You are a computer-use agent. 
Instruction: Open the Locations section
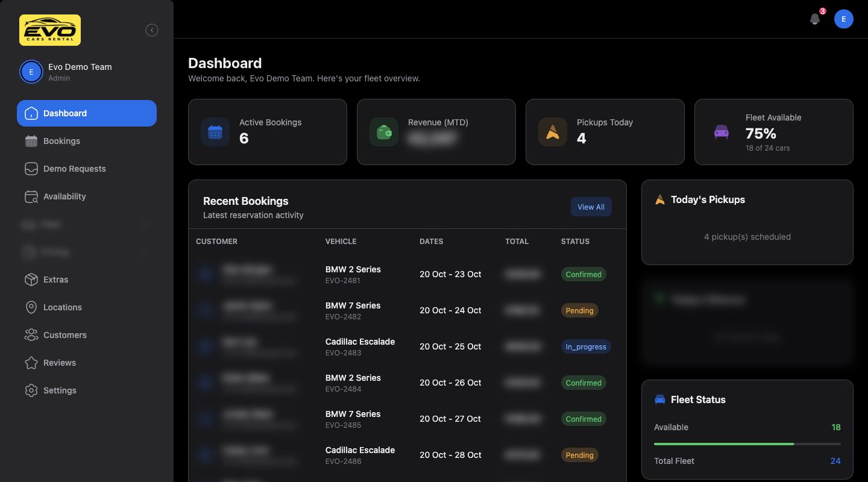[87, 307]
